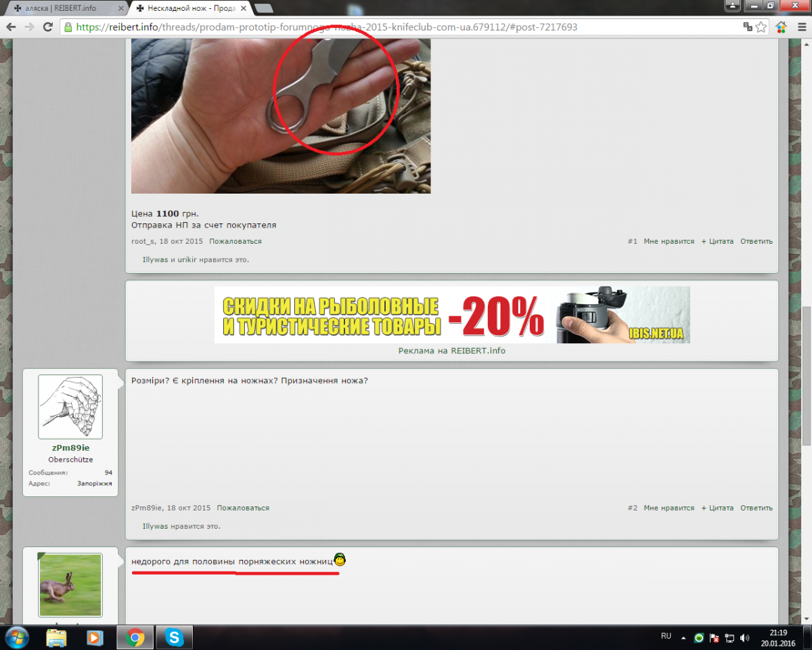Go back using browser back arrow
812x650 pixels.
point(12,27)
